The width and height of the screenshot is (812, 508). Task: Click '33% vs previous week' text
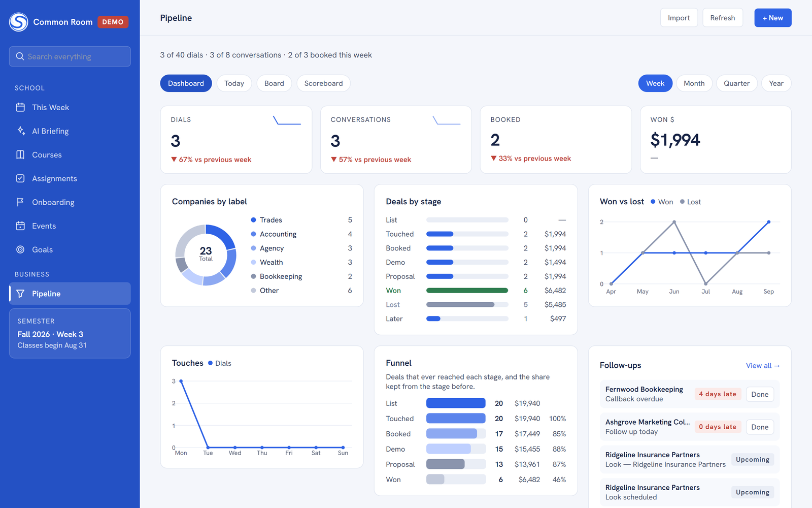tap(534, 158)
